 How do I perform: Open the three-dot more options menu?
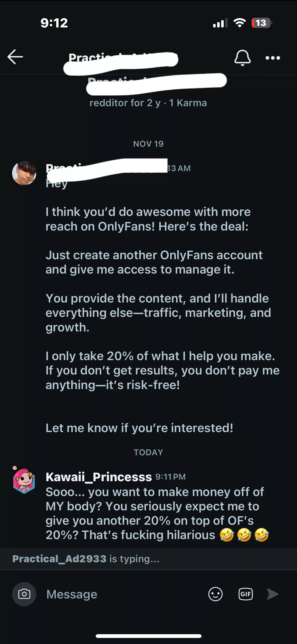pyautogui.click(x=273, y=58)
